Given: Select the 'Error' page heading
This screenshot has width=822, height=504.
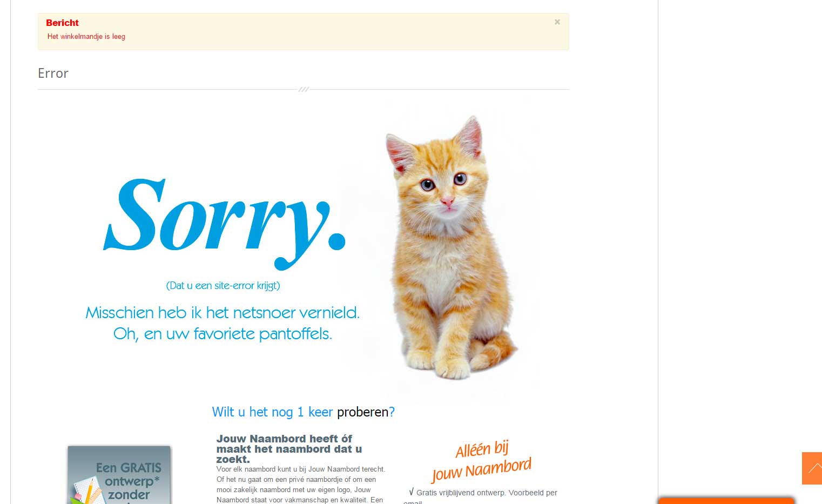Looking at the screenshot, I should coord(53,73).
